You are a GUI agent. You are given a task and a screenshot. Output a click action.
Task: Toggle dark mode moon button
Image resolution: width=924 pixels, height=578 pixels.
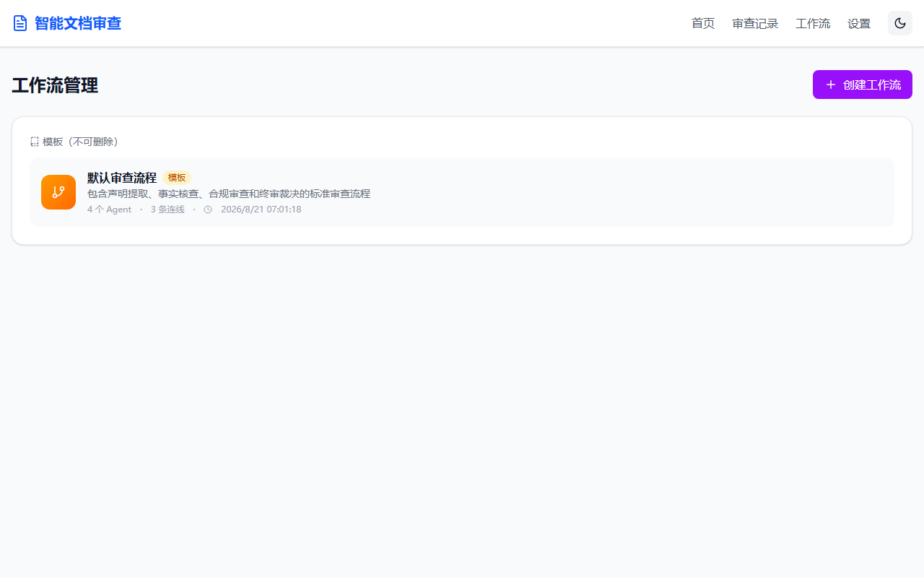[x=900, y=23]
